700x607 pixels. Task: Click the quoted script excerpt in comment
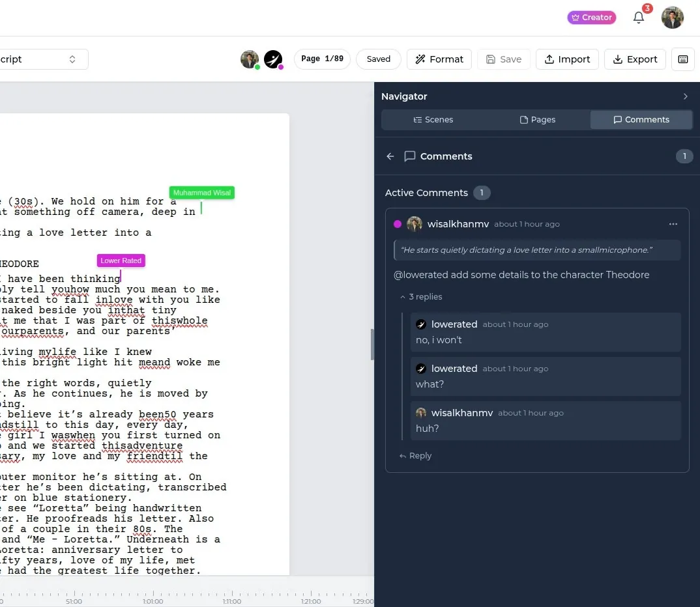(537, 250)
